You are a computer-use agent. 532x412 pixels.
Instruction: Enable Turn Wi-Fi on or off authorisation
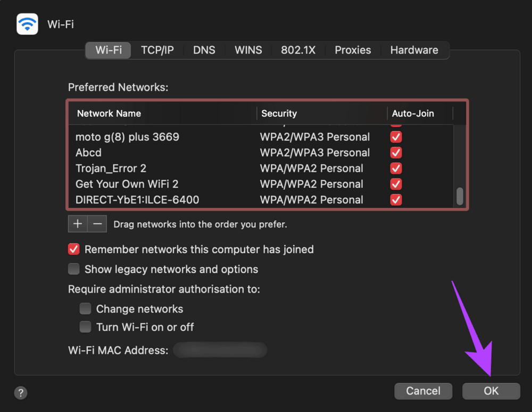coord(85,327)
